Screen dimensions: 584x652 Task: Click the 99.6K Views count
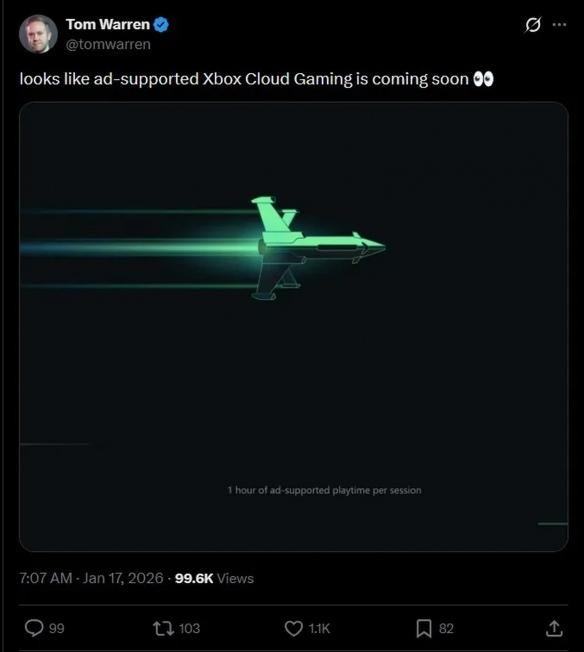coord(214,578)
